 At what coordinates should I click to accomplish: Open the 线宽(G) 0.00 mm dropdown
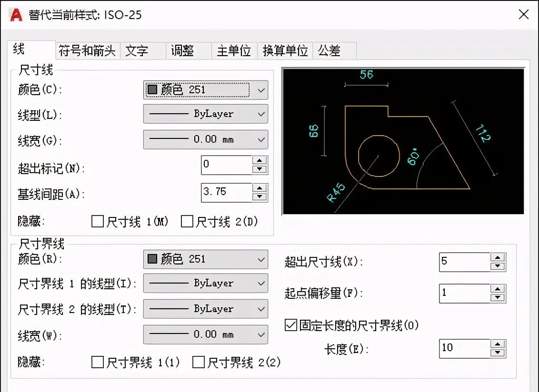[x=261, y=139]
